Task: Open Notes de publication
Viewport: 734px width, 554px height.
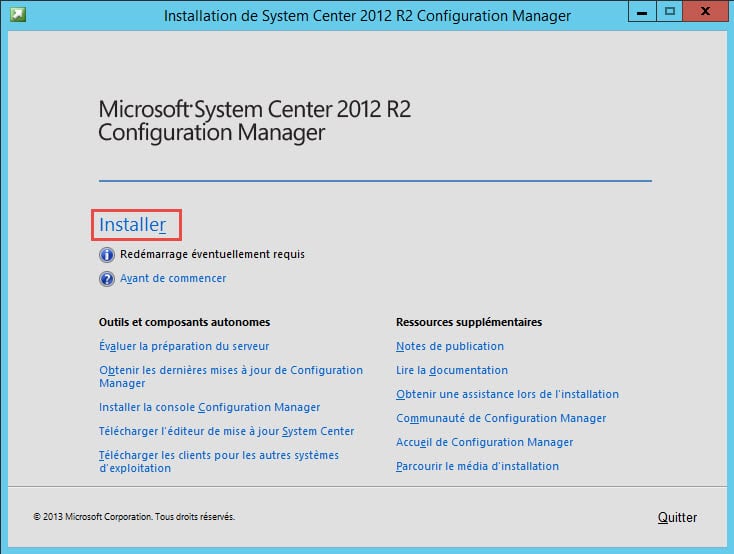Action: point(450,346)
